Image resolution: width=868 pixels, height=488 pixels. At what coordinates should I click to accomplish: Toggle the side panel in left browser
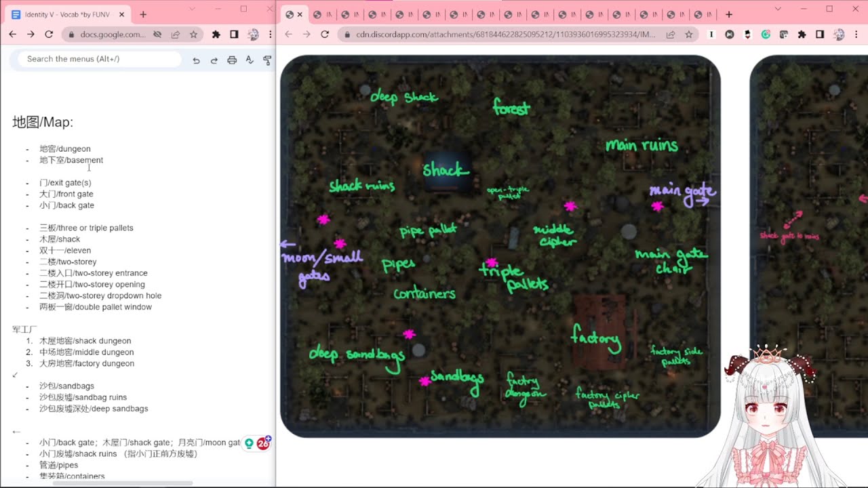tap(234, 34)
